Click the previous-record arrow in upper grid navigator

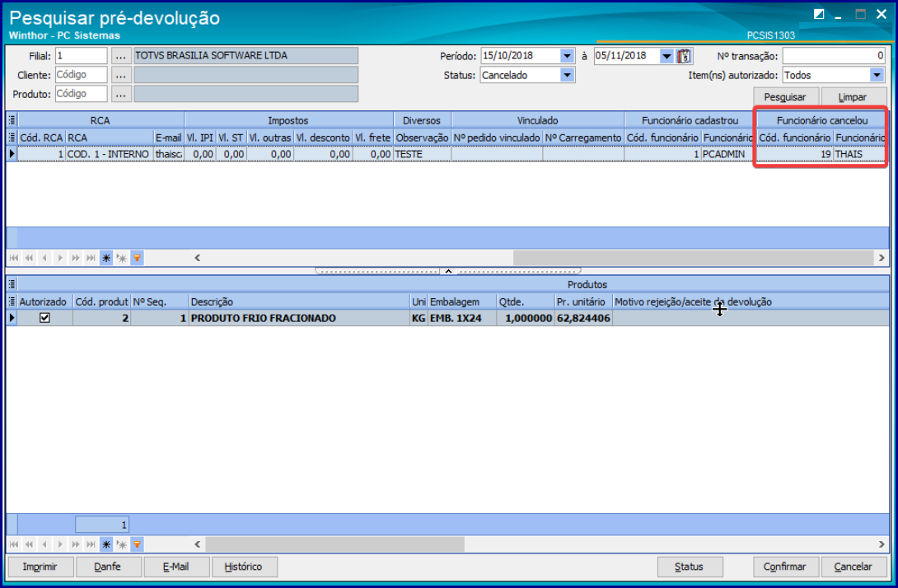(x=44, y=259)
